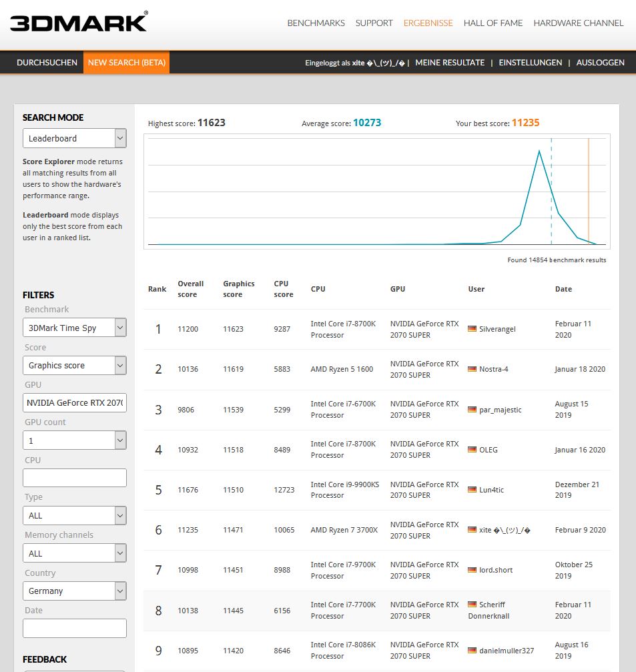
Task: Click the Graphics score column header
Action: (x=239, y=289)
